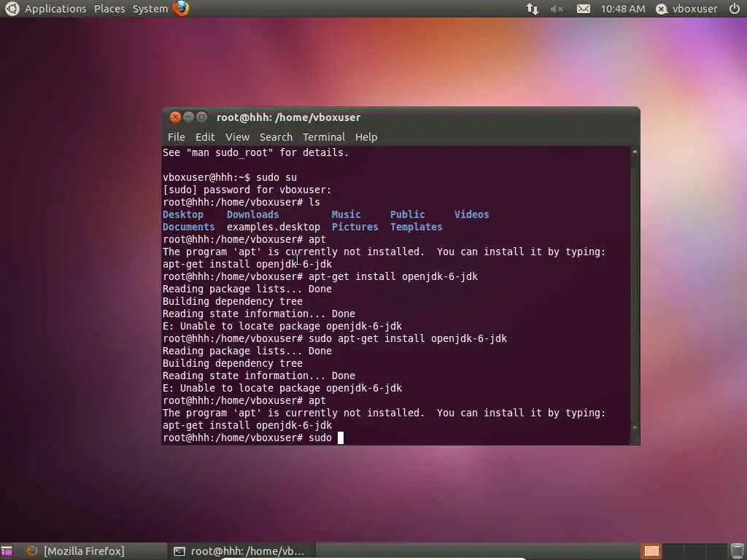The image size is (747, 560).
Task: Open the messaging envelope indicator
Action: [583, 9]
